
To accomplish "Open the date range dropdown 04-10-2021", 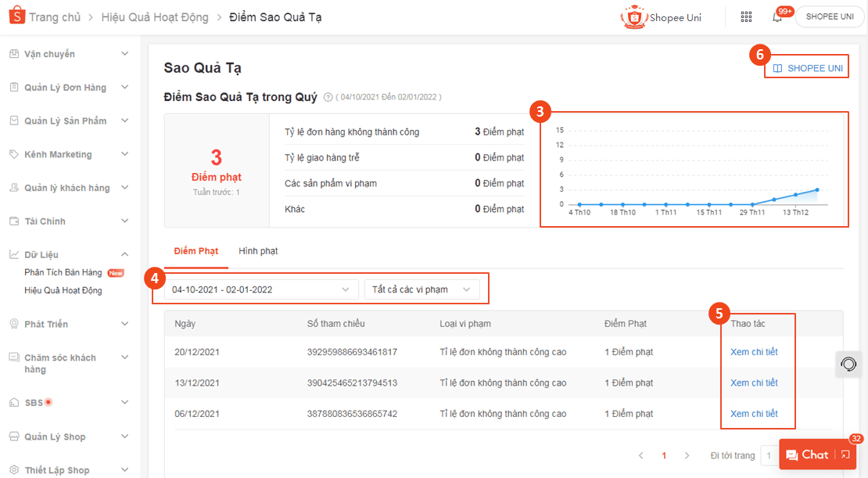I will 261,289.
